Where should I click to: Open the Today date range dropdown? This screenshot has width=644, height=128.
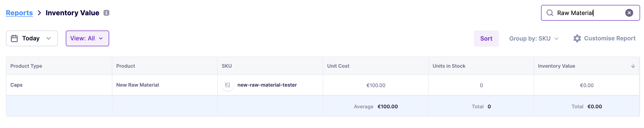coord(32,38)
